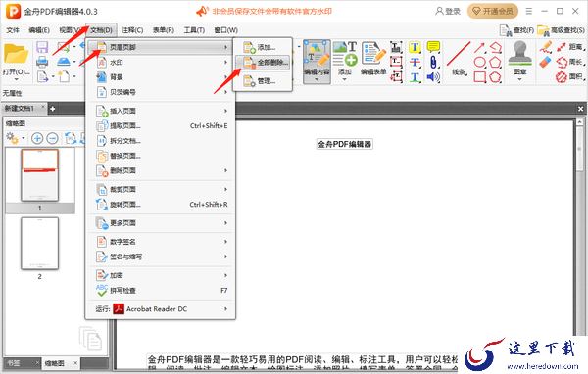Open the hamburger menu in title bar

tap(529, 11)
